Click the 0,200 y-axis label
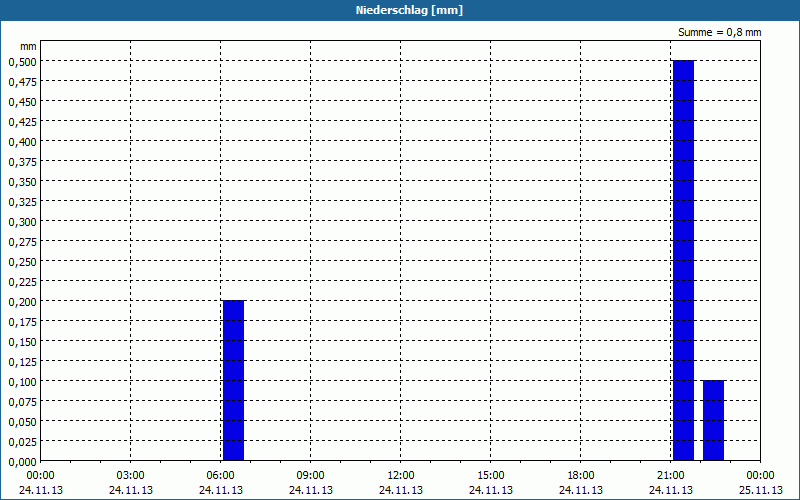800x500 pixels. (22, 302)
